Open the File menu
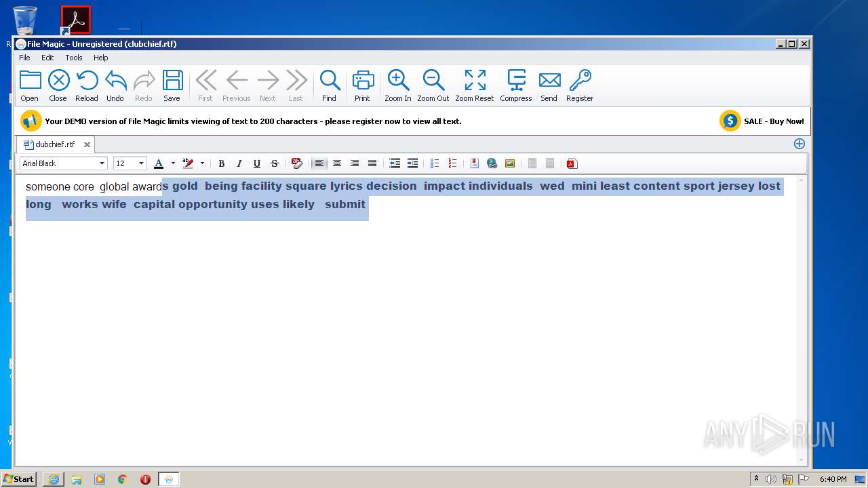The width and height of the screenshot is (868, 488). coord(24,58)
